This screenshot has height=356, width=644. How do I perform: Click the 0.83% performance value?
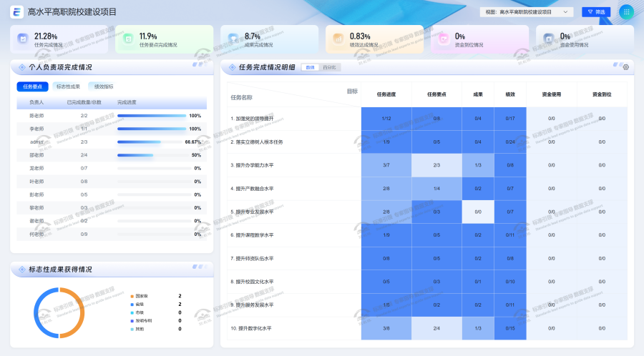360,36
